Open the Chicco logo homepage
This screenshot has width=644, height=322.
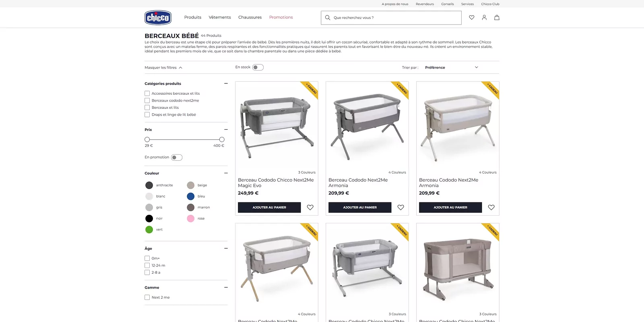pos(158,17)
